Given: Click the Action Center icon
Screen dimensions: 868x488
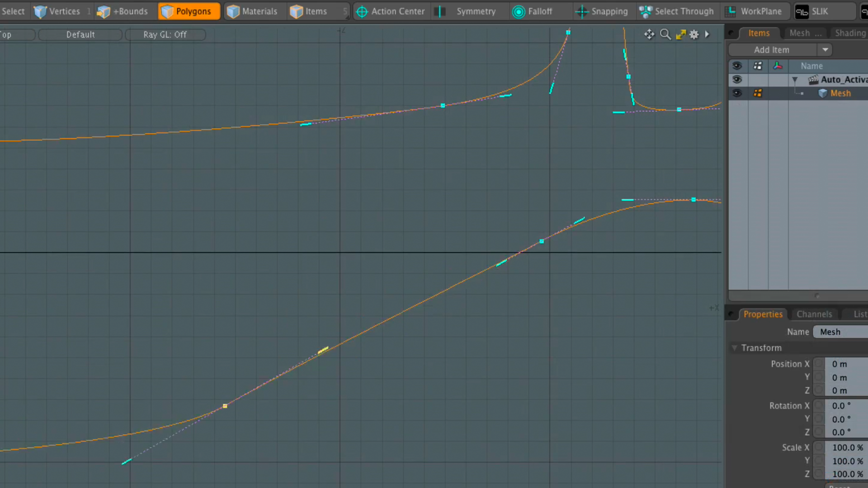Looking at the screenshot, I should [x=362, y=12].
